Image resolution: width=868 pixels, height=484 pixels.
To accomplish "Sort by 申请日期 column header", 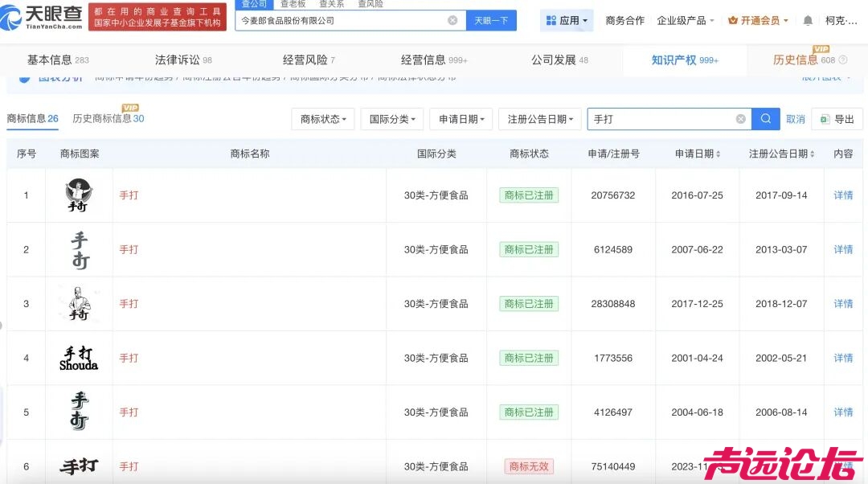I will pos(698,154).
